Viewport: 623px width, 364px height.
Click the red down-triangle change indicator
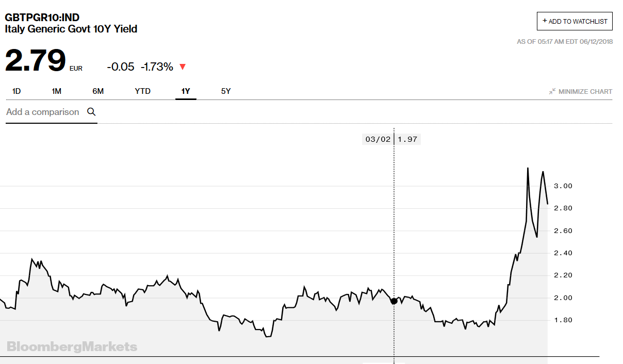tap(182, 67)
